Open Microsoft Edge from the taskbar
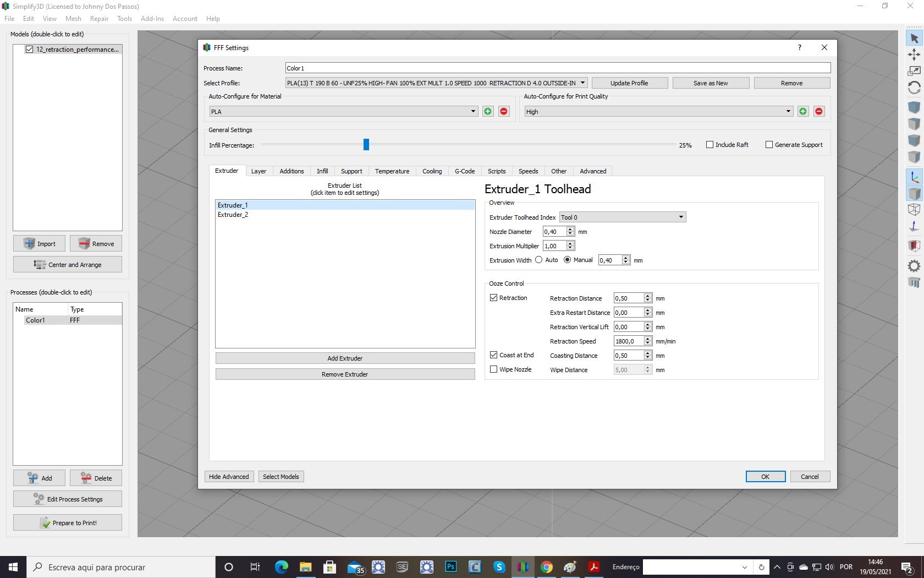Image resolution: width=924 pixels, height=578 pixels. [x=281, y=566]
